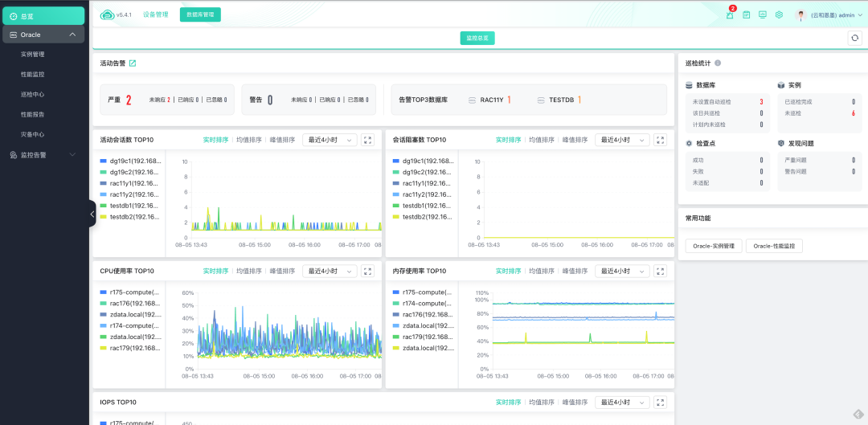Click the 严重 alert card
Screen dimensions: 868x425
tap(167, 100)
